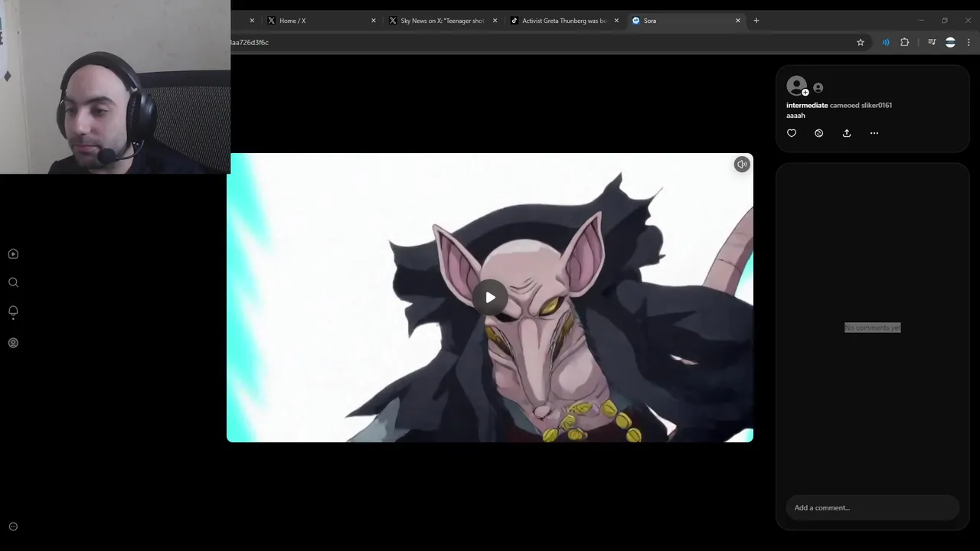Open the Chrome profile avatar

click(950, 43)
